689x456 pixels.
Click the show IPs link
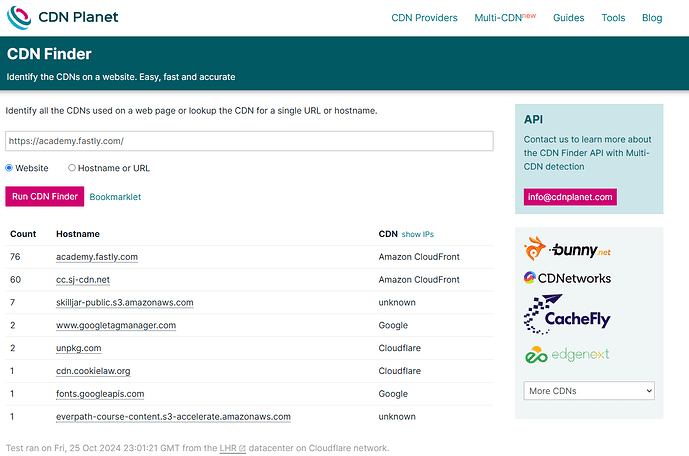coord(417,234)
